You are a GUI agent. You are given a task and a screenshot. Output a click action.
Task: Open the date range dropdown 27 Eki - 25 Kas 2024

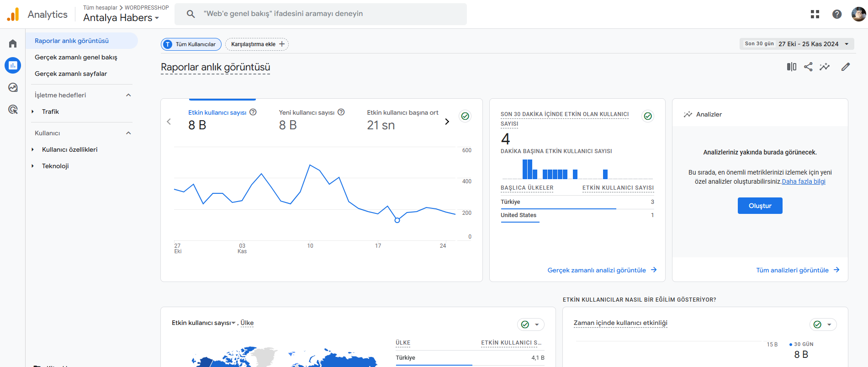[x=797, y=44]
